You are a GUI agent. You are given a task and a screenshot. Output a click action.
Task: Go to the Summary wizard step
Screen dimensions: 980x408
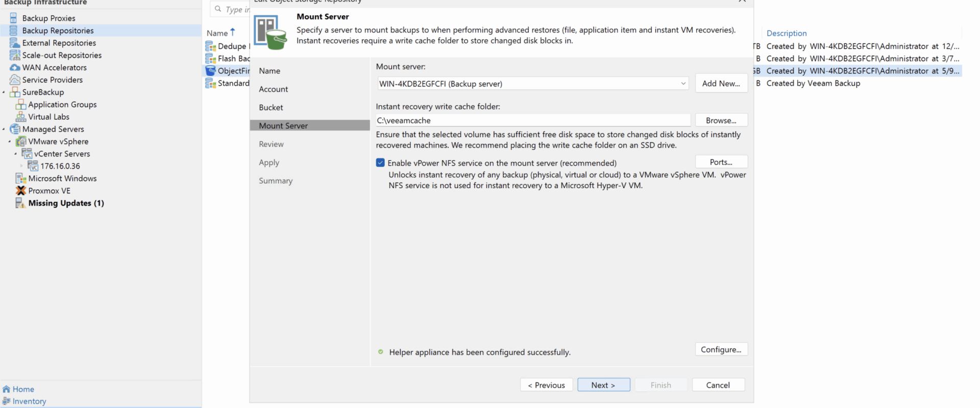[276, 181]
